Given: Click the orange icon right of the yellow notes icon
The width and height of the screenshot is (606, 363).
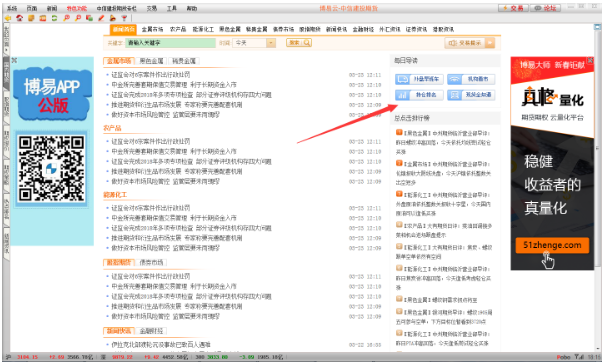Looking at the screenshot, I should pos(43,18).
